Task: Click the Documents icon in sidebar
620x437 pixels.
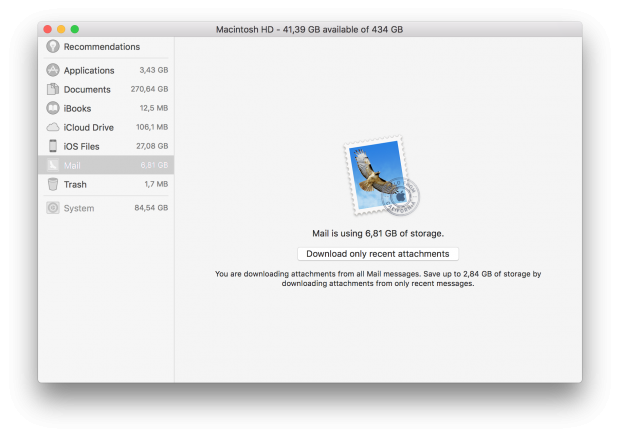Action: 53,89
